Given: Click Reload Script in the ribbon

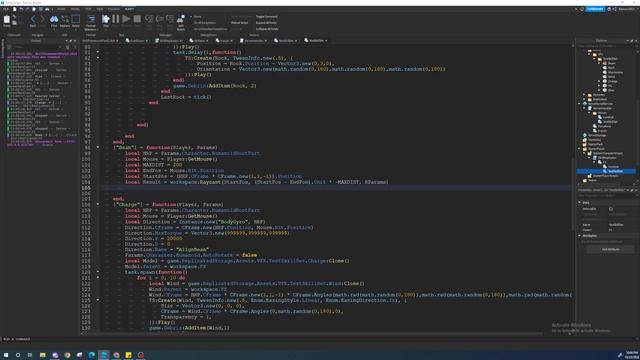Looking at the screenshot, I should [239, 23].
